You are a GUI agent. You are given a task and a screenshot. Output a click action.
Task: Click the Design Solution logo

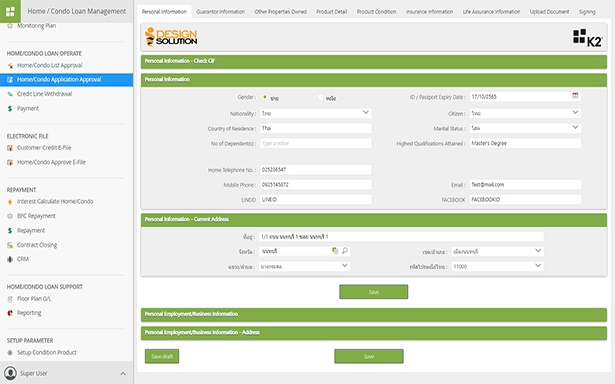point(171,37)
